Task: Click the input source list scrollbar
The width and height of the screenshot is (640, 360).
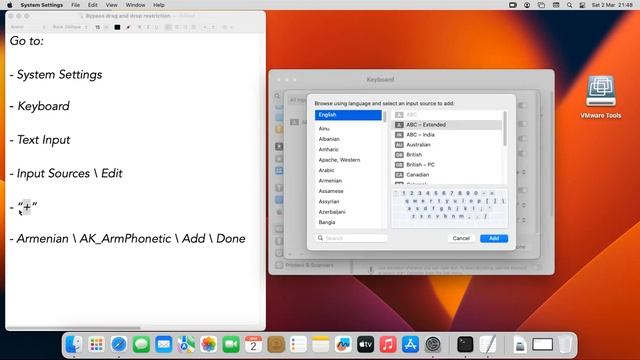Action: [505, 129]
